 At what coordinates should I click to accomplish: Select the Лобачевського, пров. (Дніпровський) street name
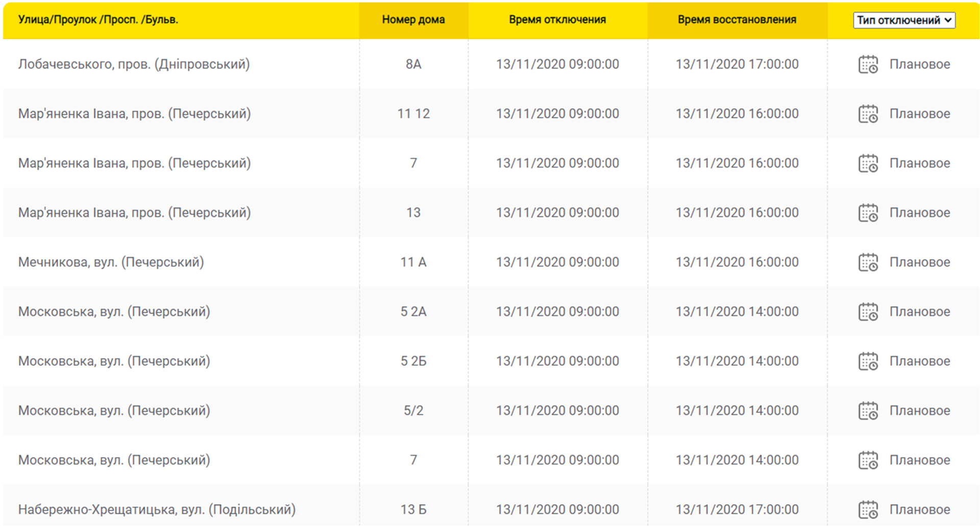point(134,64)
